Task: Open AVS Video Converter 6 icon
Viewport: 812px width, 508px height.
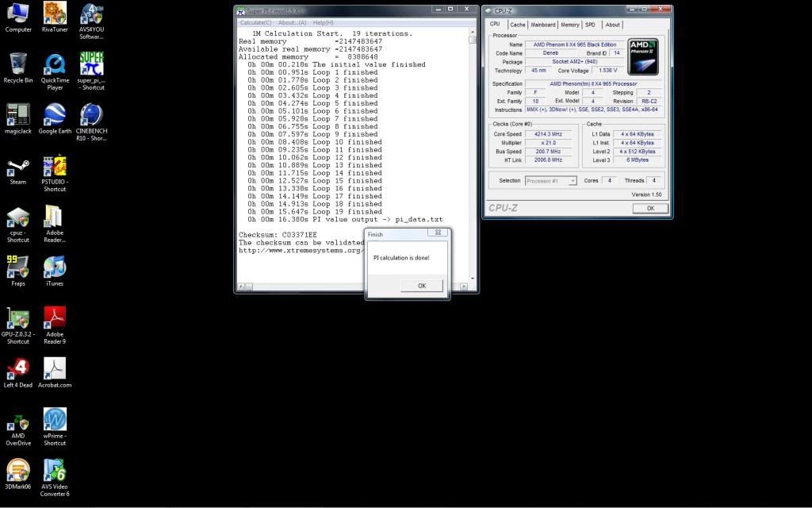Action: pyautogui.click(x=55, y=478)
